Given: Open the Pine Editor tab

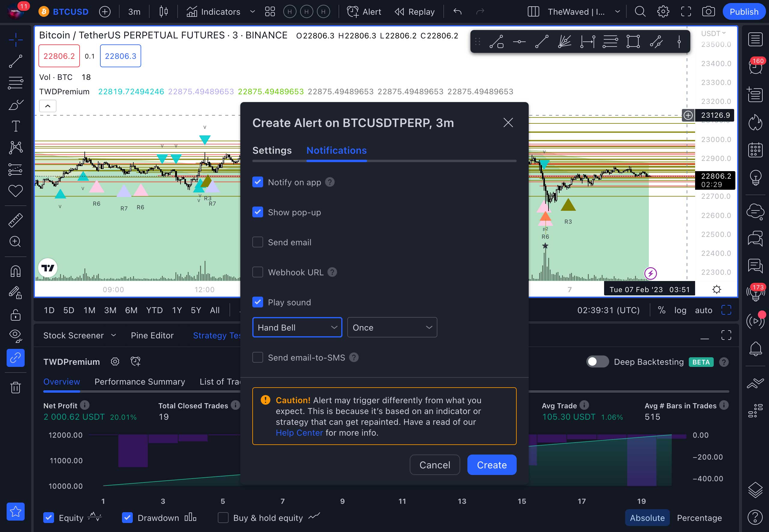Looking at the screenshot, I should point(152,335).
